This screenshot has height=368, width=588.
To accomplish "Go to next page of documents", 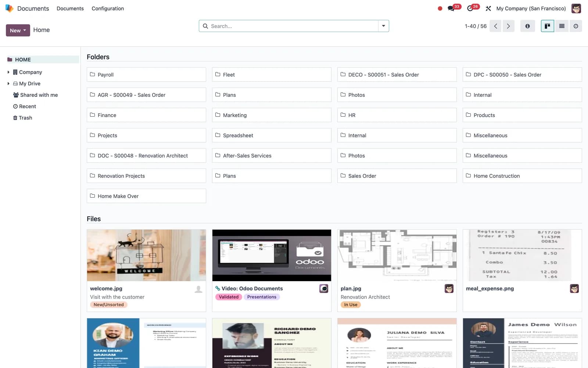I will pyautogui.click(x=509, y=26).
